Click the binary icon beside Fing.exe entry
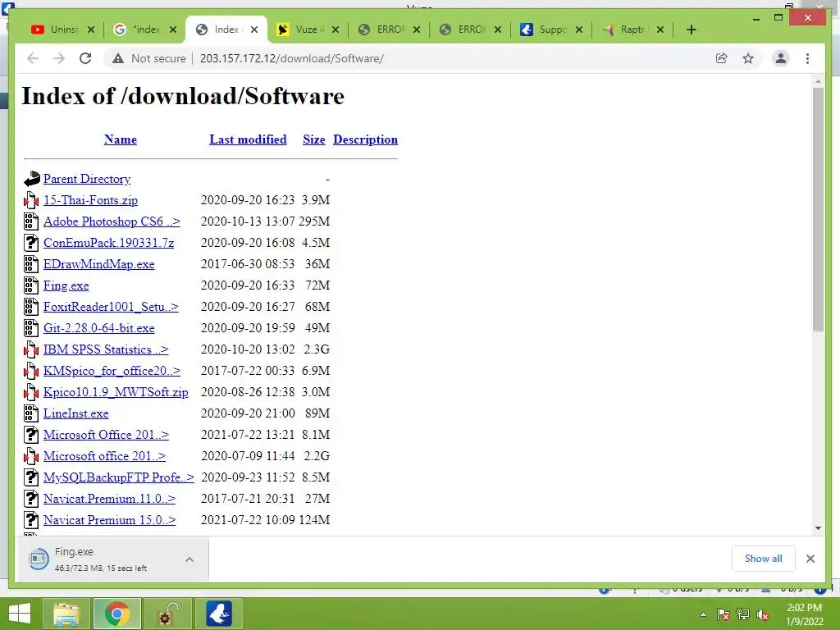 tap(31, 285)
